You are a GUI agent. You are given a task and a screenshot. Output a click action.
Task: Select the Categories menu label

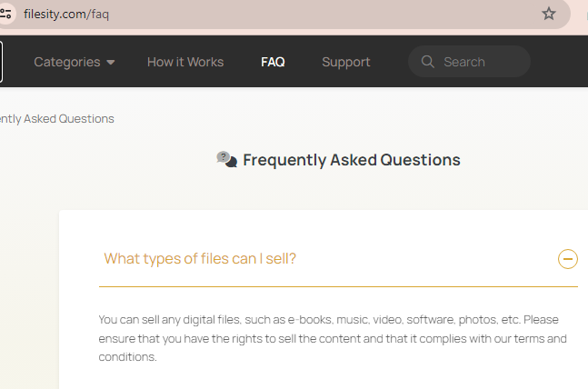tap(67, 62)
